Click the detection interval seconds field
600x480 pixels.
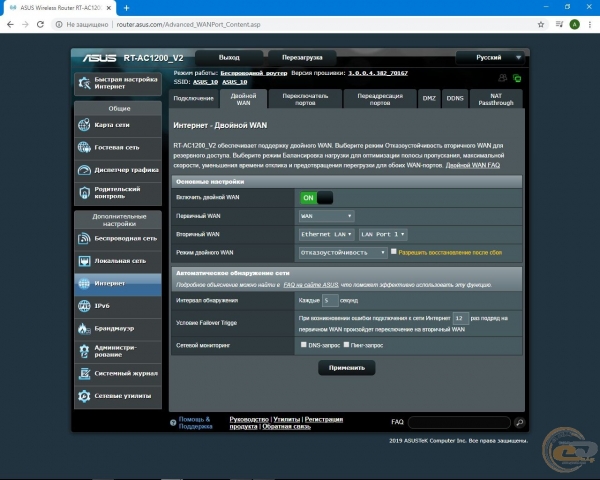(330, 300)
